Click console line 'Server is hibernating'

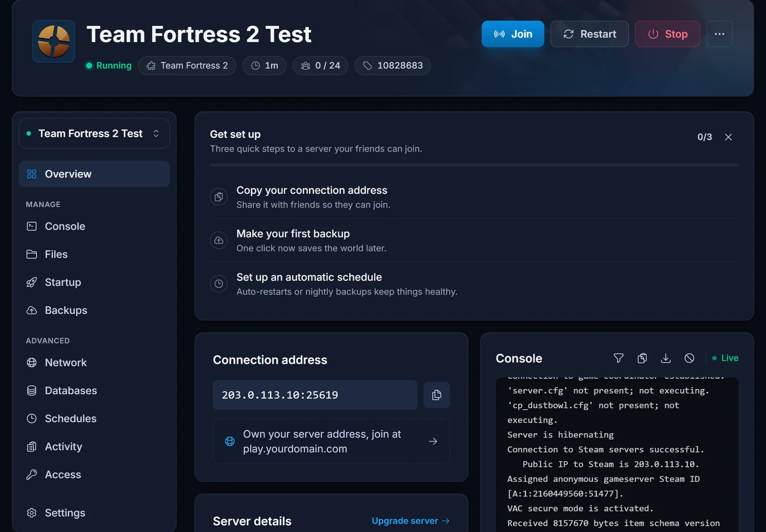coord(561,435)
